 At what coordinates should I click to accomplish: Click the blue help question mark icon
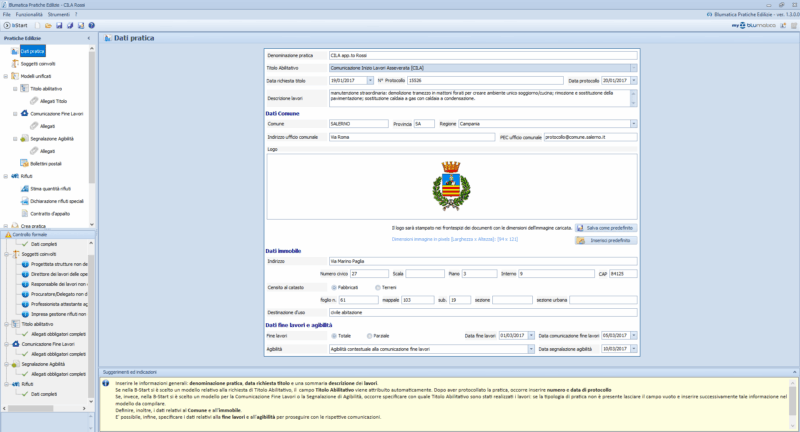(92, 25)
